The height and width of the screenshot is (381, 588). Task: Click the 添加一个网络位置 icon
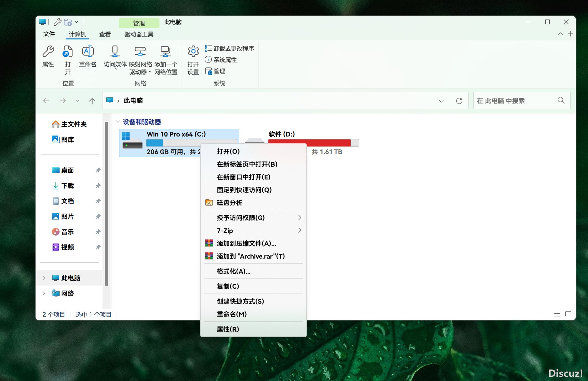pos(166,51)
